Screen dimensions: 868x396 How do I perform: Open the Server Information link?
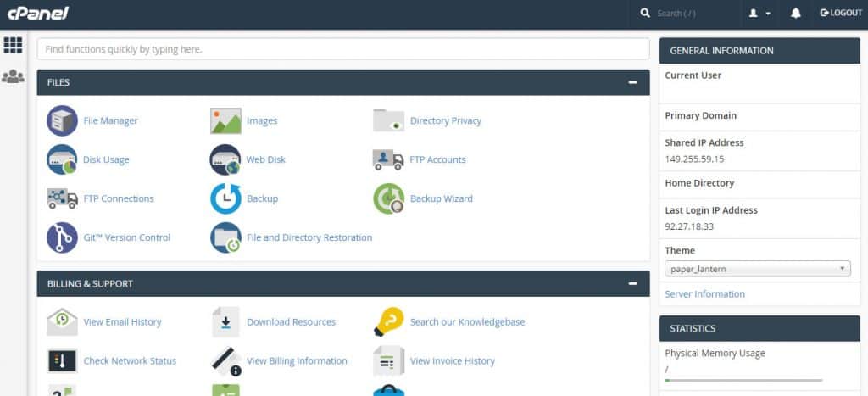[704, 294]
